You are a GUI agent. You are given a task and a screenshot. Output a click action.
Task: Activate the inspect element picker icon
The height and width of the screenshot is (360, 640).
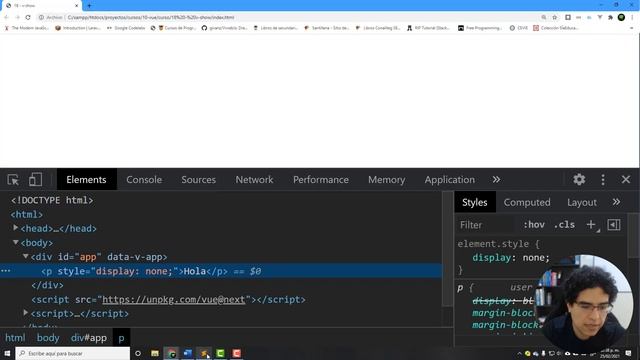point(13,180)
